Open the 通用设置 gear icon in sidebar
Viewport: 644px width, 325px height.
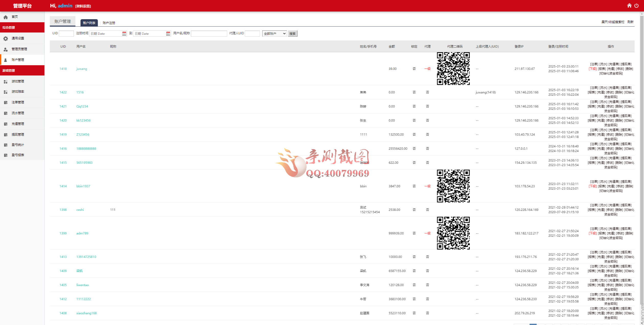[x=6, y=38]
